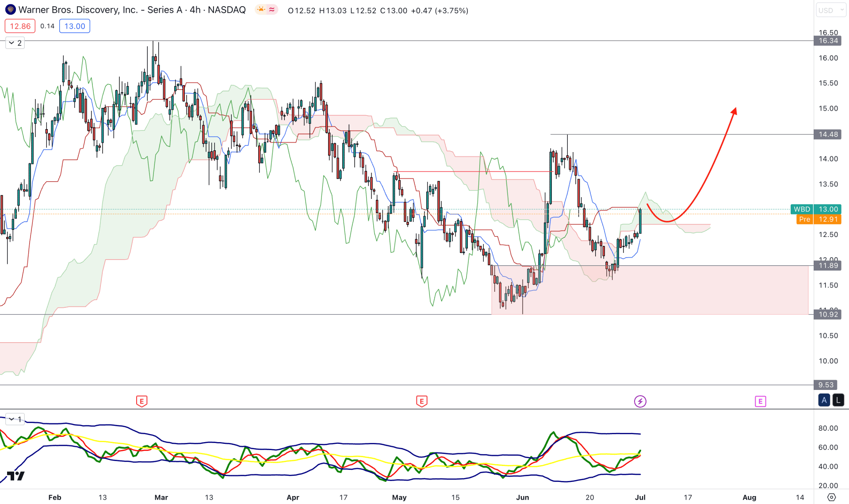Open the USD currency dropdown
The height and width of the screenshot is (504, 849).
[x=831, y=10]
